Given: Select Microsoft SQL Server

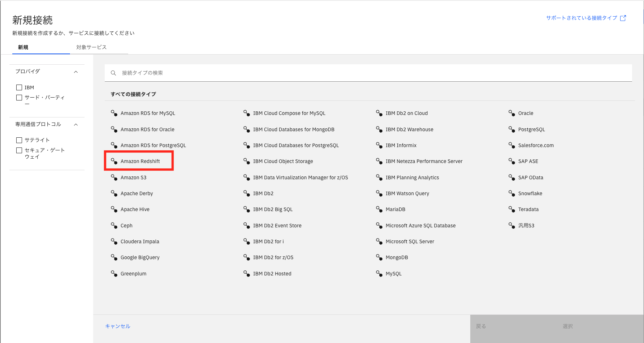Looking at the screenshot, I should tap(410, 241).
